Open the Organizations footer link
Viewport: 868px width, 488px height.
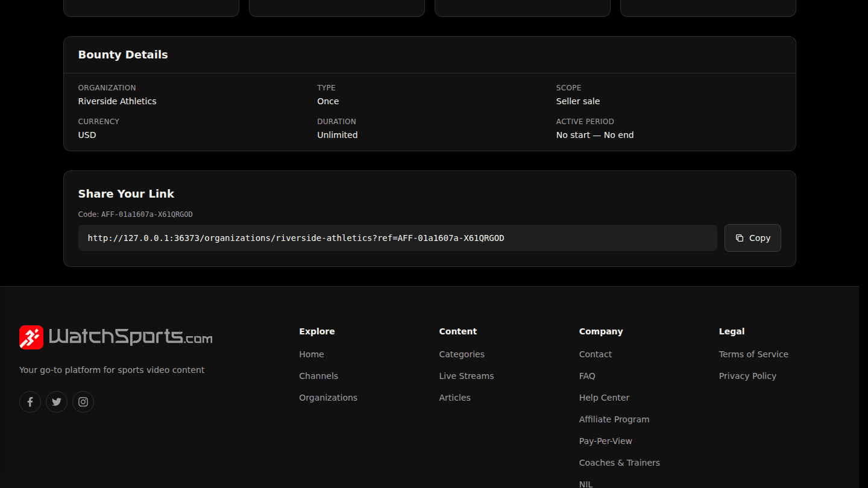pos(328,398)
